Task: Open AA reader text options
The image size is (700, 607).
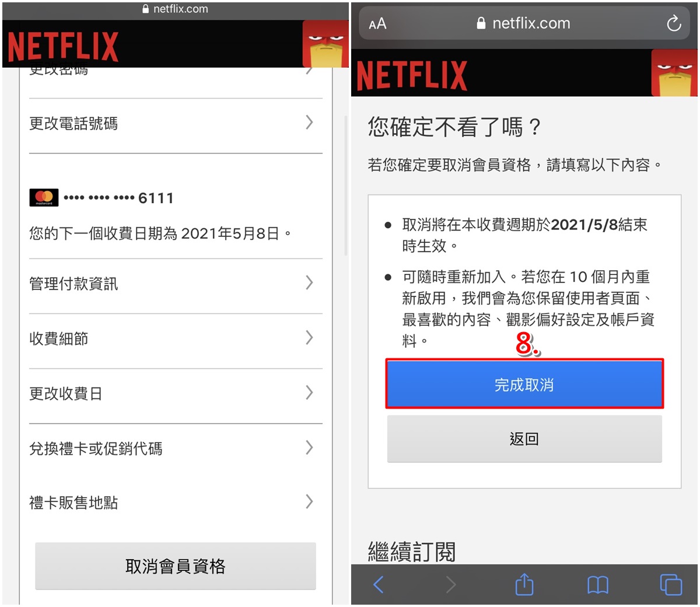Action: tap(377, 24)
